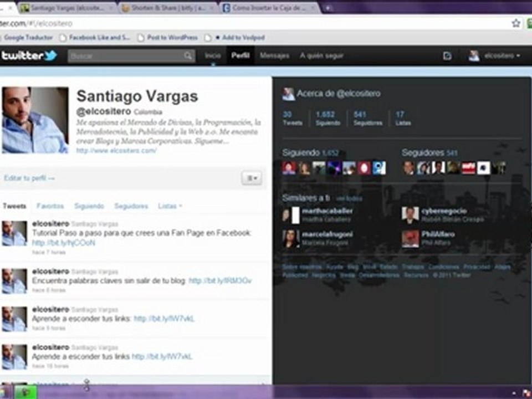The height and width of the screenshot is (399, 532).
Task: Click first avatar under Seguidores
Action: 408,168
